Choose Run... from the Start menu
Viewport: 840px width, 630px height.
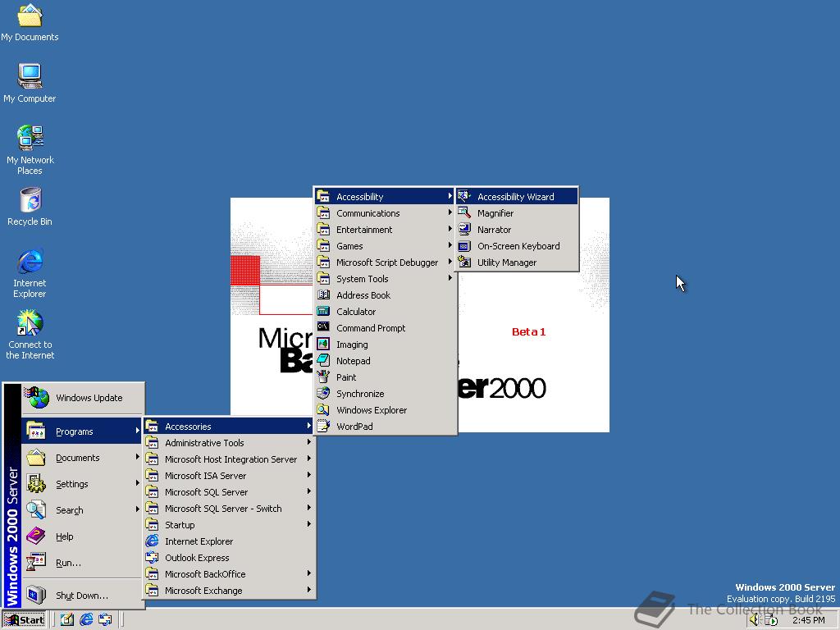pos(83,563)
